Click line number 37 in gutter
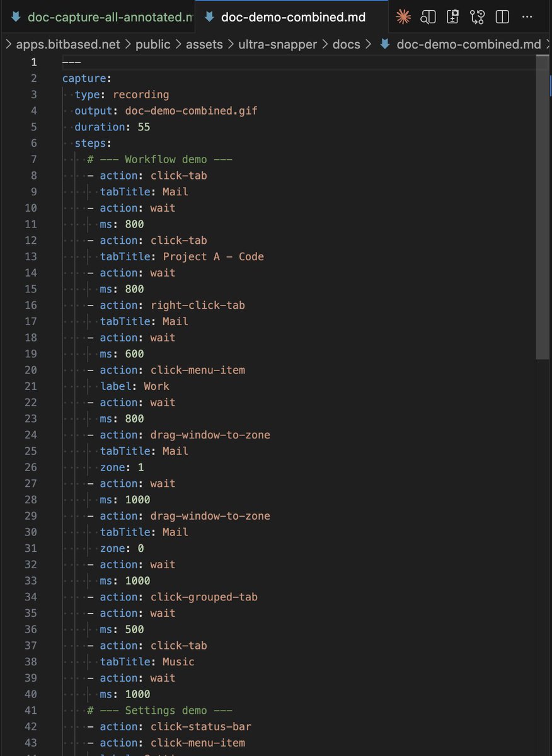552x756 pixels. (31, 645)
